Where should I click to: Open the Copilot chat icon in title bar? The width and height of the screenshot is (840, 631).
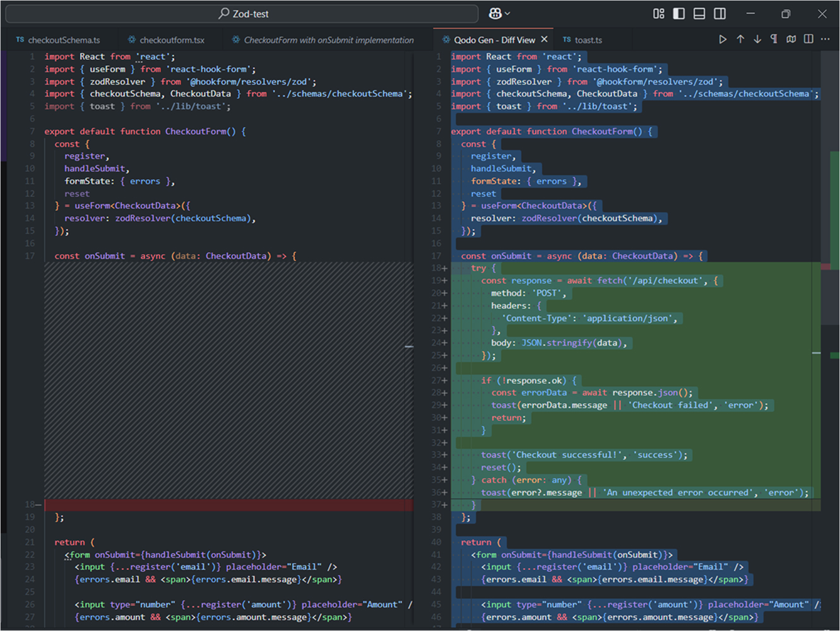pyautogui.click(x=495, y=13)
